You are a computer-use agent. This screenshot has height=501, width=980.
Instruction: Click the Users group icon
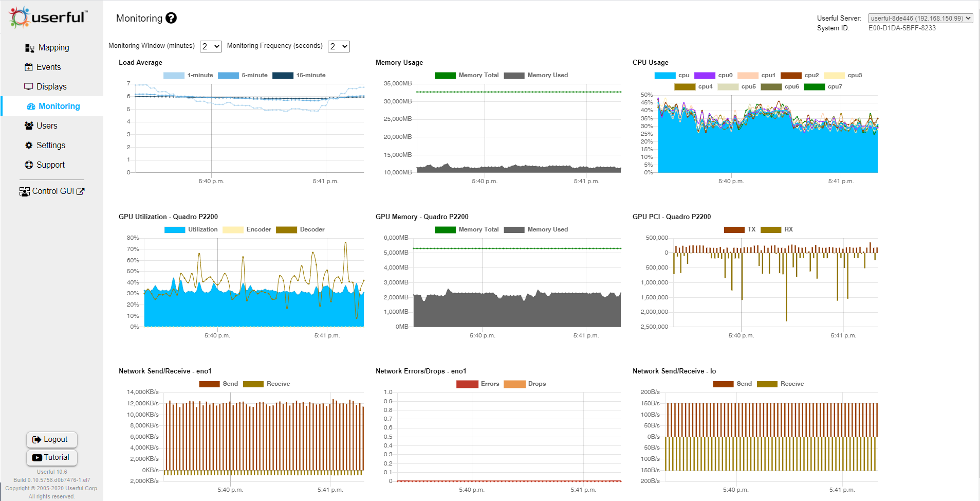pos(29,126)
